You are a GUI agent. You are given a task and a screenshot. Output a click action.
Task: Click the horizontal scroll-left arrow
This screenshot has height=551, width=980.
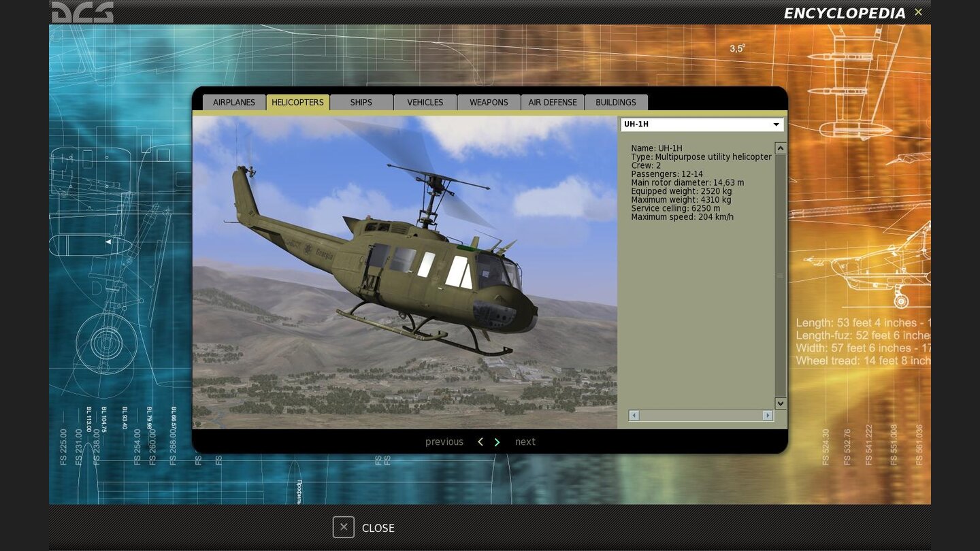[634, 415]
